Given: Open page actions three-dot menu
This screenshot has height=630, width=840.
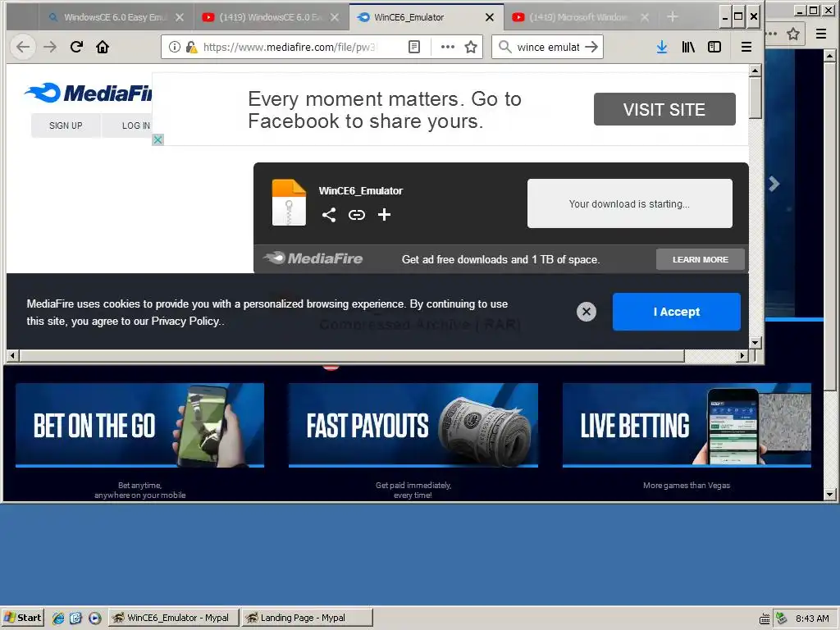Looking at the screenshot, I should pos(447,47).
